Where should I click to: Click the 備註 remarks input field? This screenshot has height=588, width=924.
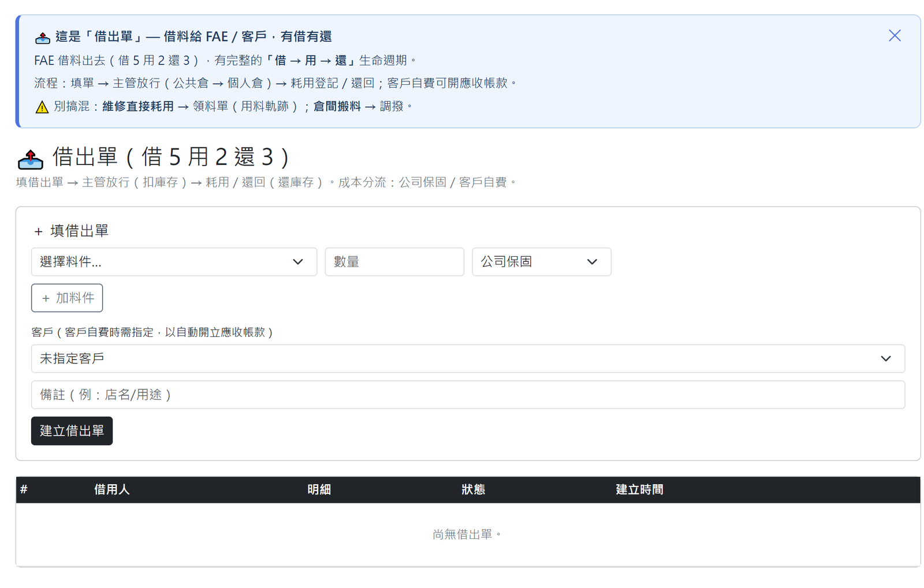click(x=468, y=395)
